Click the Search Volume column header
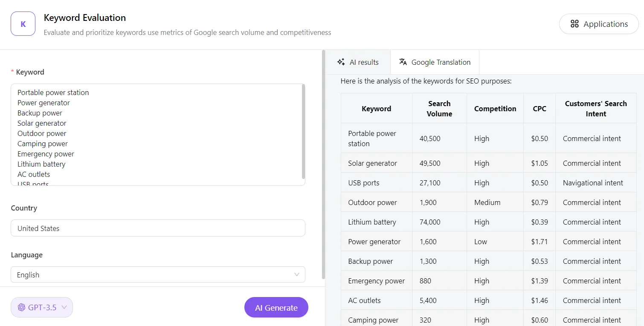Image resolution: width=644 pixels, height=326 pixels. (439, 109)
